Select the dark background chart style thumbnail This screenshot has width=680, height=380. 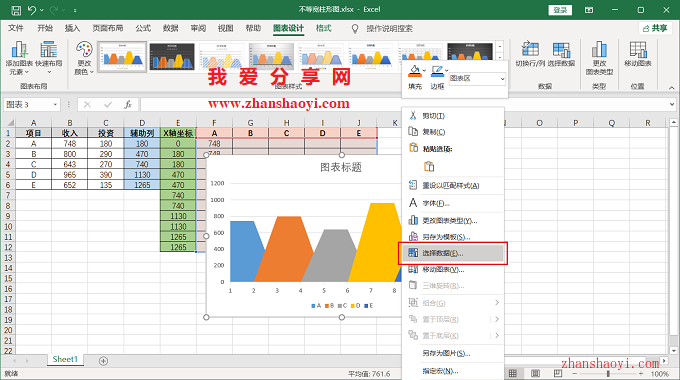pos(172,56)
